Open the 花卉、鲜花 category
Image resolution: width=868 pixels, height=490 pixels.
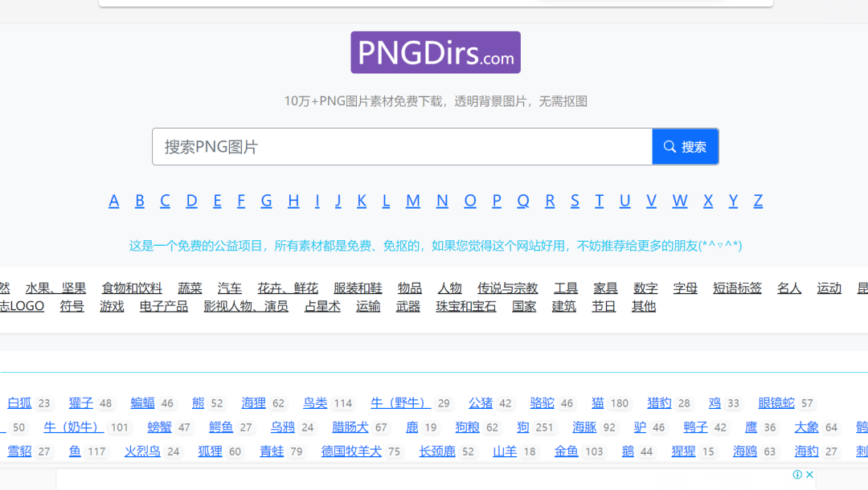[288, 288]
